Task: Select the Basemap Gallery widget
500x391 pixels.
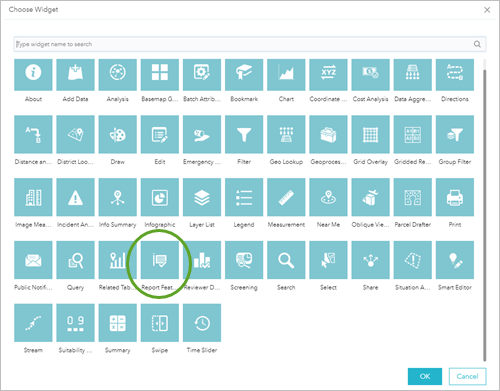Action: (x=160, y=75)
